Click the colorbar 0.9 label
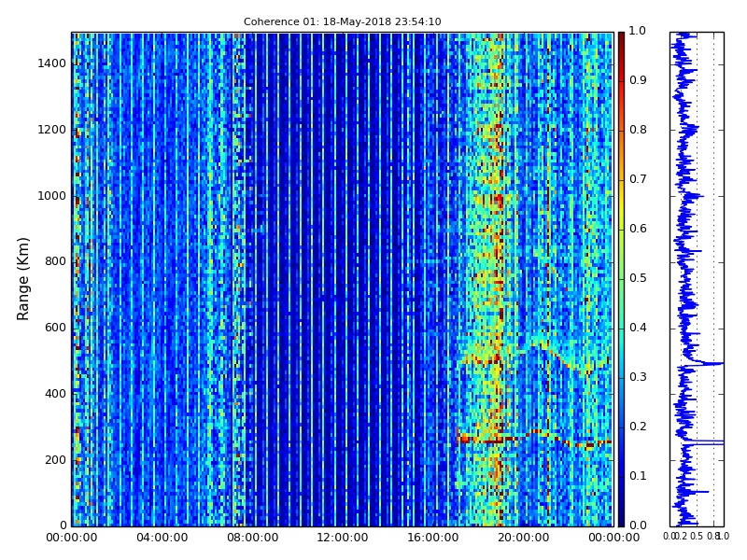The image size is (747, 560). click(638, 80)
